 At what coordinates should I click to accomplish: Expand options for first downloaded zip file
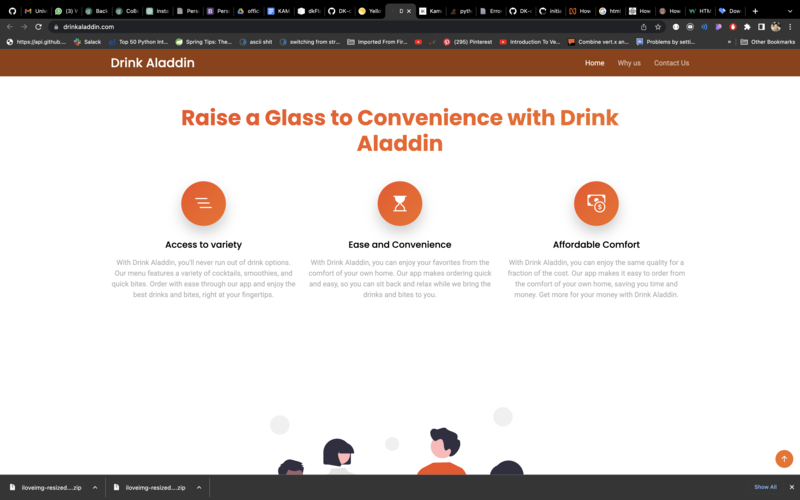(x=95, y=487)
